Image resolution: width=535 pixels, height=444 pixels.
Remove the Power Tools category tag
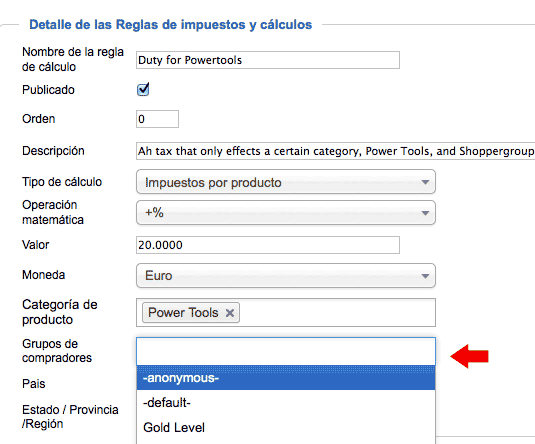click(230, 313)
